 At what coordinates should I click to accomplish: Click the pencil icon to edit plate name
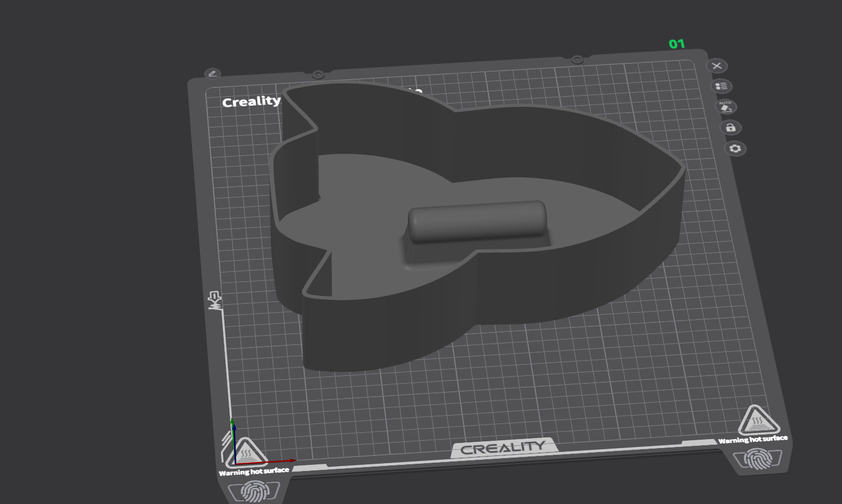pyautogui.click(x=212, y=73)
